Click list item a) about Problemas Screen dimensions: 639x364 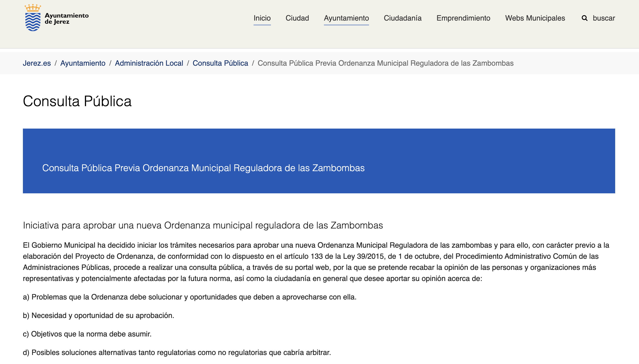coord(189,297)
